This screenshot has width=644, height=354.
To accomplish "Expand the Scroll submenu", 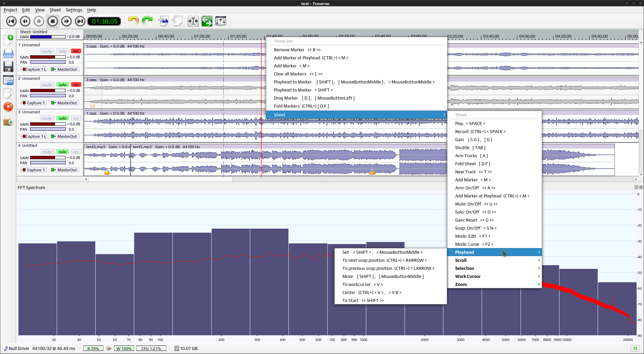I will click(x=495, y=260).
